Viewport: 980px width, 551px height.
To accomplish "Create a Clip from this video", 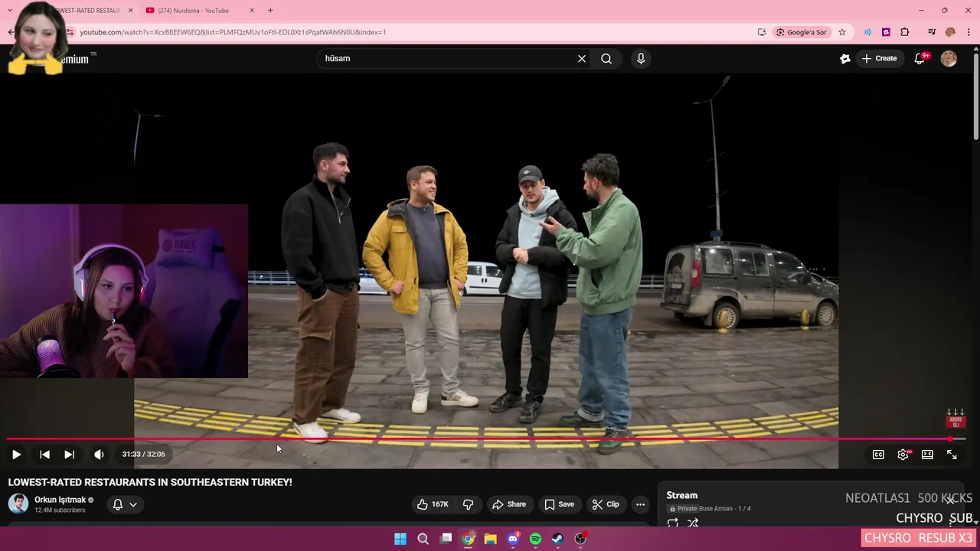I will (606, 504).
